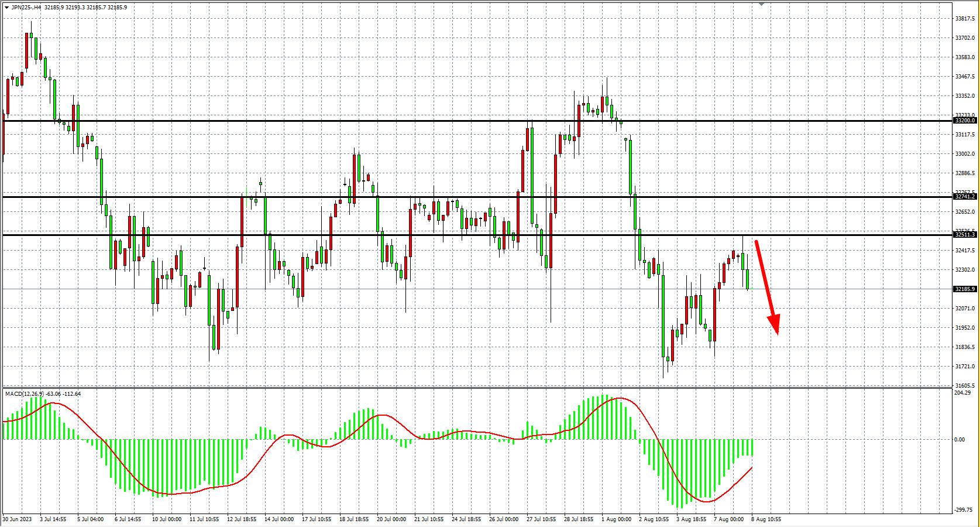Click the 32511.3 price label on axis
The height and width of the screenshot is (527, 980).
pos(965,235)
